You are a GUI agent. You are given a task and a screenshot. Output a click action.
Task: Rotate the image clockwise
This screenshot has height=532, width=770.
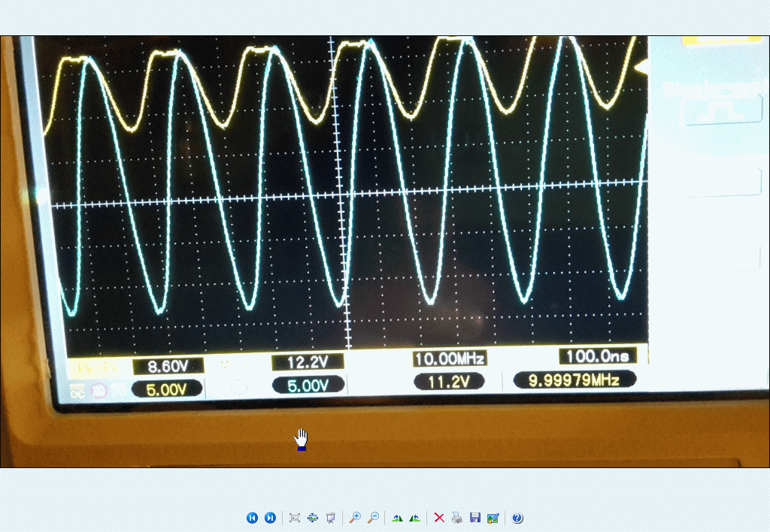[397, 518]
